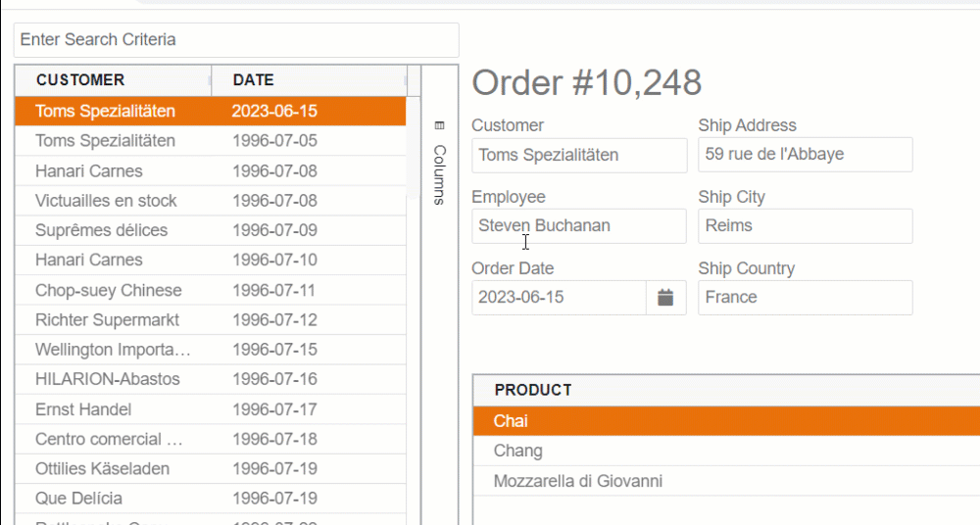The height and width of the screenshot is (525, 980).
Task: Select the Chang product row
Action: [x=726, y=451]
